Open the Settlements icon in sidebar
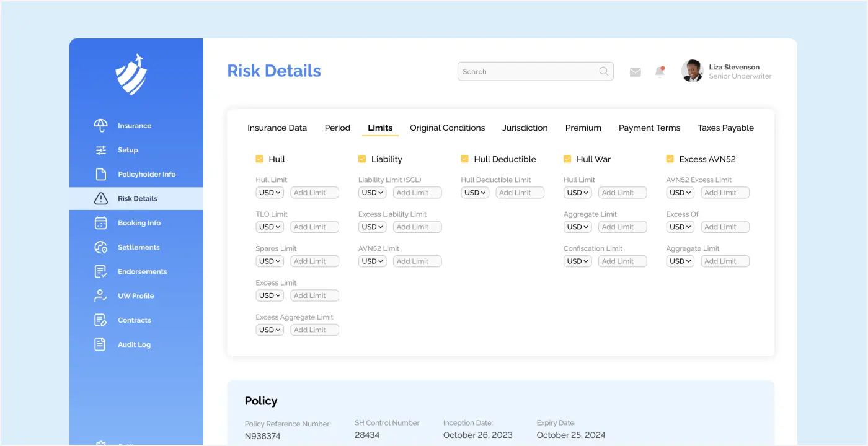The width and height of the screenshot is (868, 446). tap(100, 247)
